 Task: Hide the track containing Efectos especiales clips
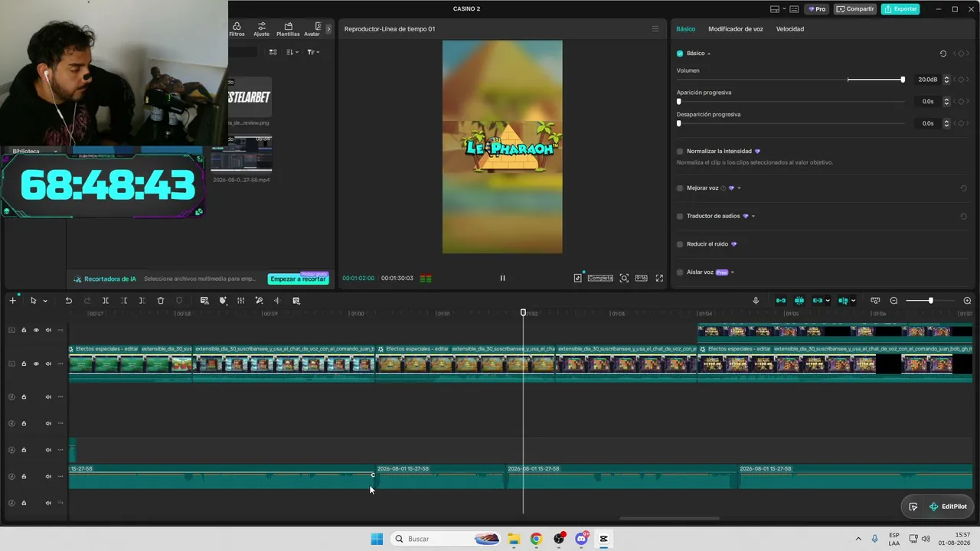(36, 364)
